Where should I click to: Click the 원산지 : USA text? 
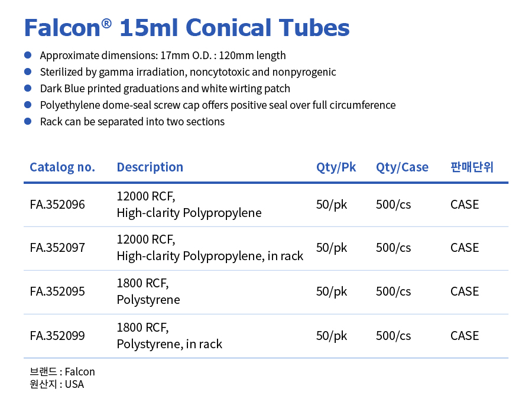point(57,384)
